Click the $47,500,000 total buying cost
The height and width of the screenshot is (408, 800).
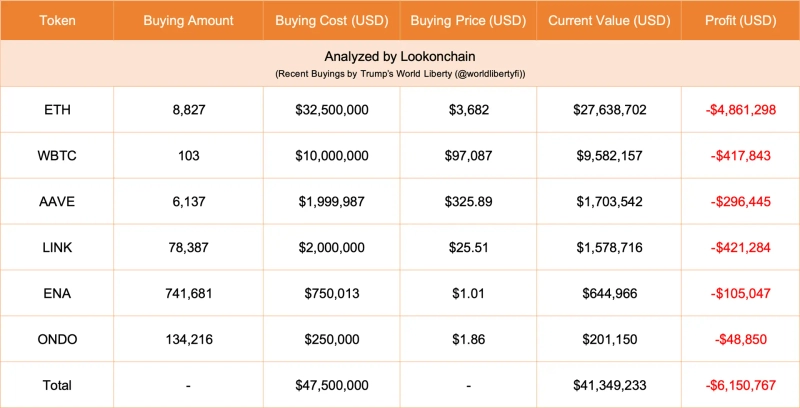[330, 384]
